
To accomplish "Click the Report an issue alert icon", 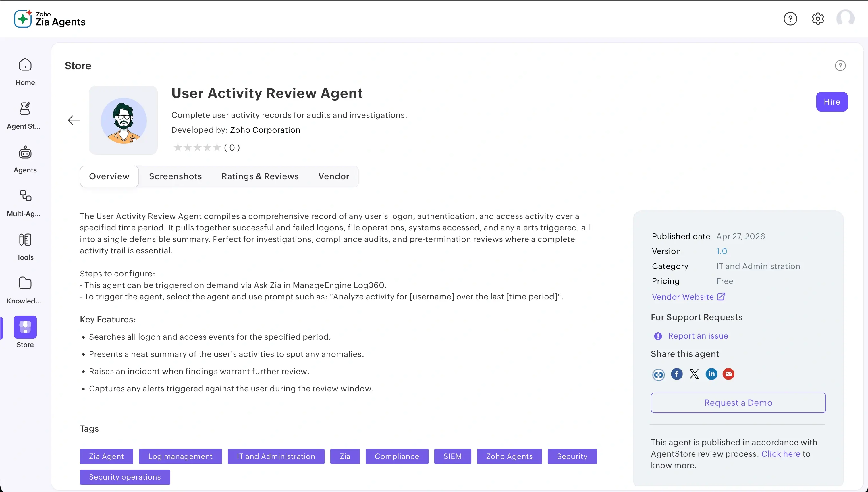I will (x=658, y=336).
